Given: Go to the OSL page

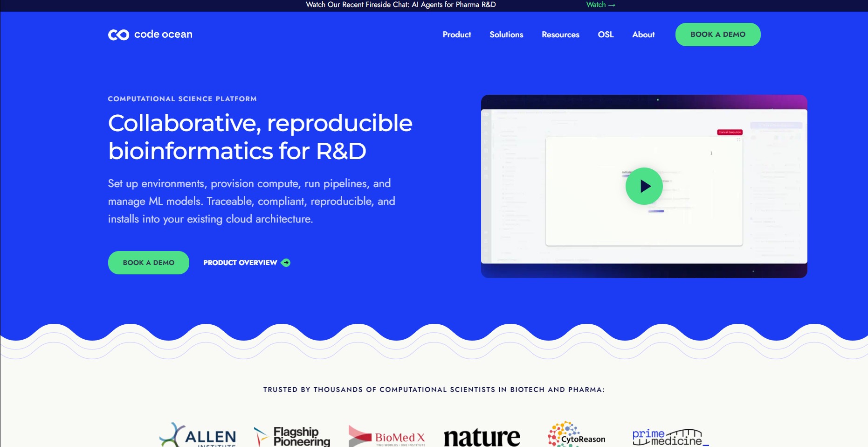Looking at the screenshot, I should (x=606, y=35).
